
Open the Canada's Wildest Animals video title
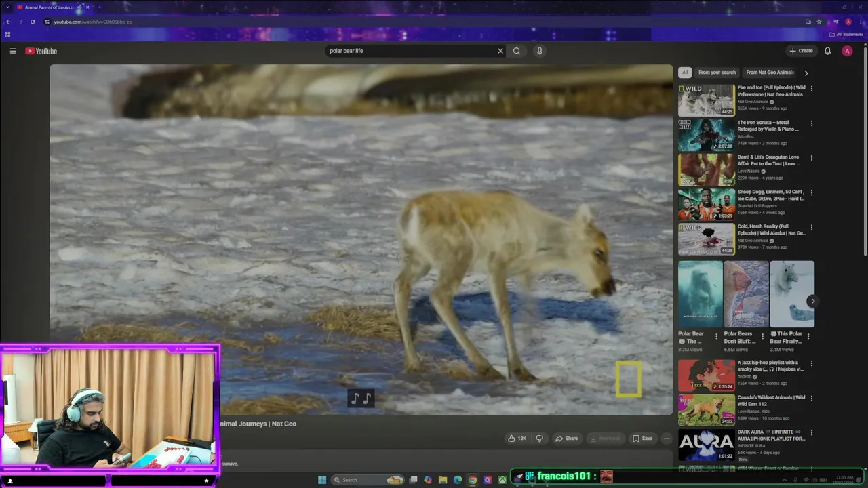pos(771,401)
